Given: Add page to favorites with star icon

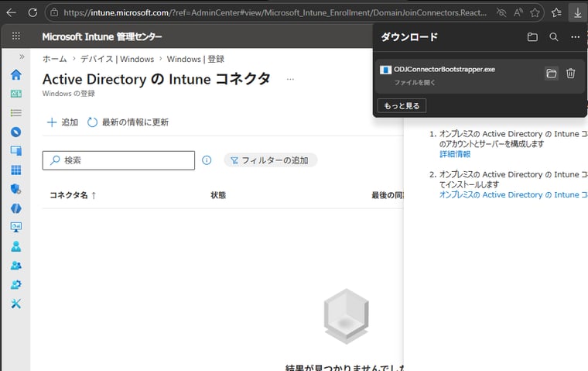Looking at the screenshot, I should click(535, 12).
